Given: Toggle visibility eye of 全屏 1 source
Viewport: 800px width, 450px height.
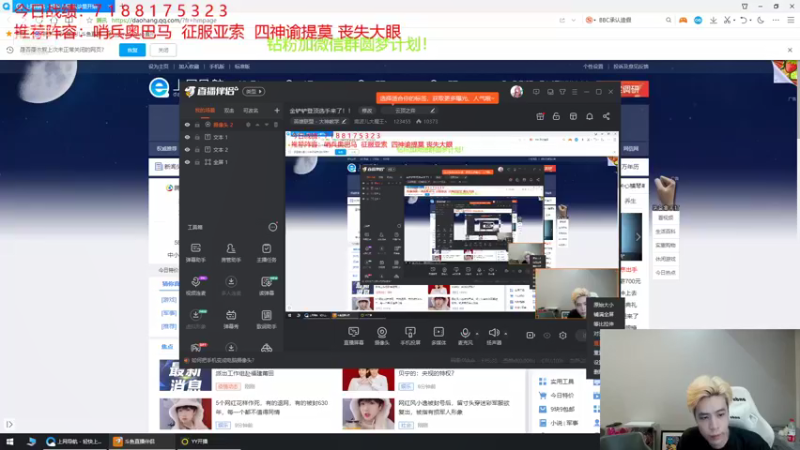Looking at the screenshot, I should coord(187,162).
